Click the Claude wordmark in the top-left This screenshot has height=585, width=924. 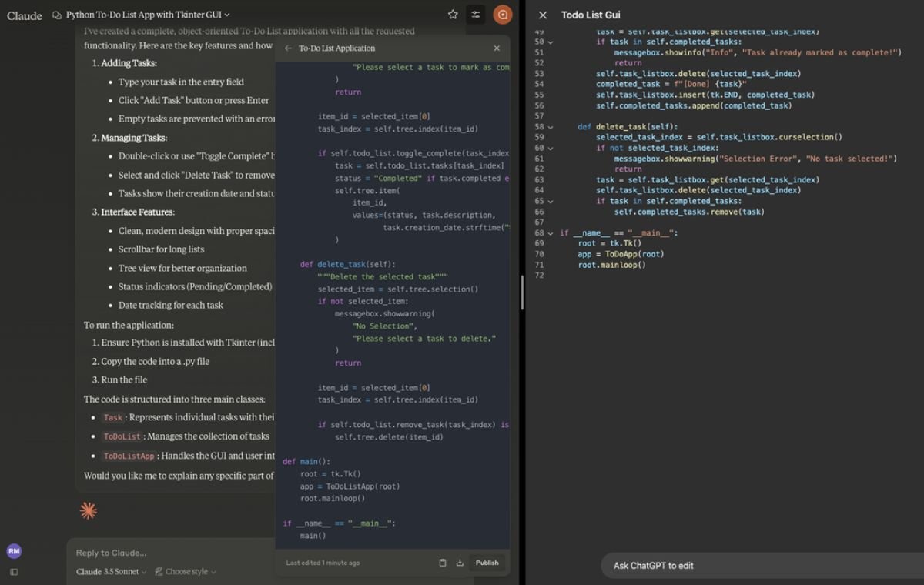coord(24,15)
